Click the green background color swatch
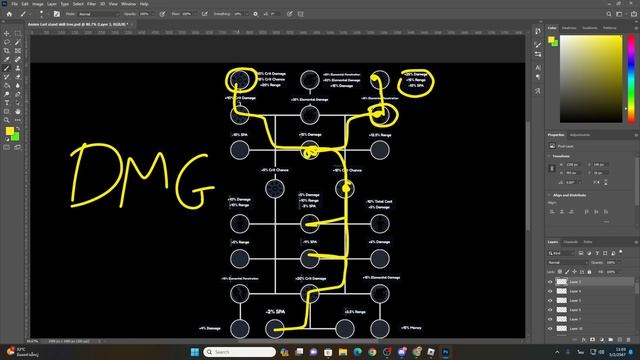This screenshot has height=360, width=640. pos(16,138)
